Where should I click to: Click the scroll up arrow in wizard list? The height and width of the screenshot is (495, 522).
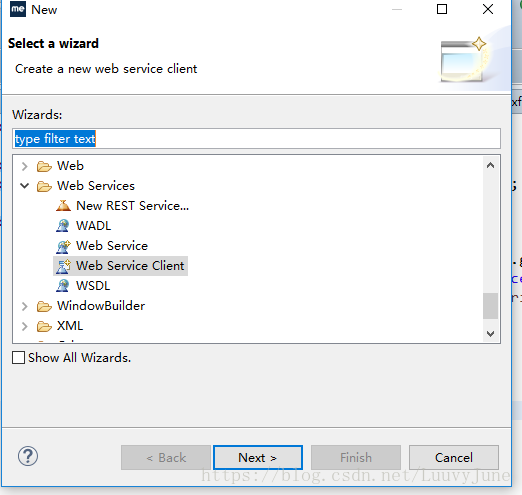click(490, 165)
